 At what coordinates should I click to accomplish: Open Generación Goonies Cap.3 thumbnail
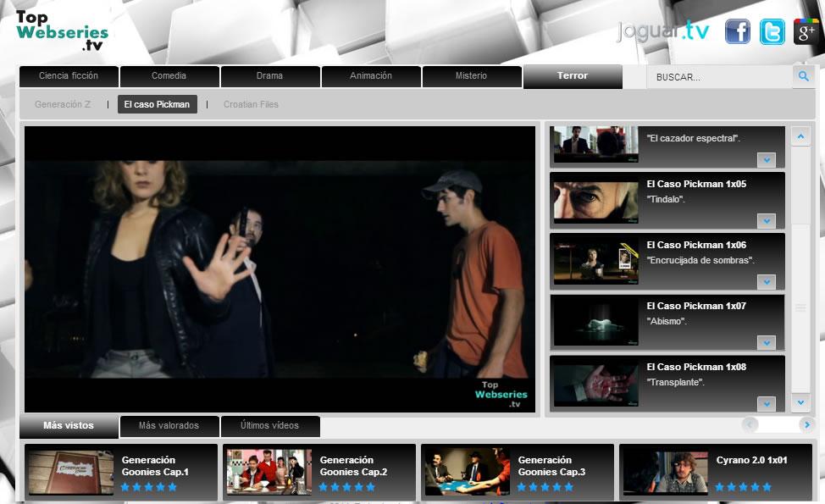click(x=468, y=472)
